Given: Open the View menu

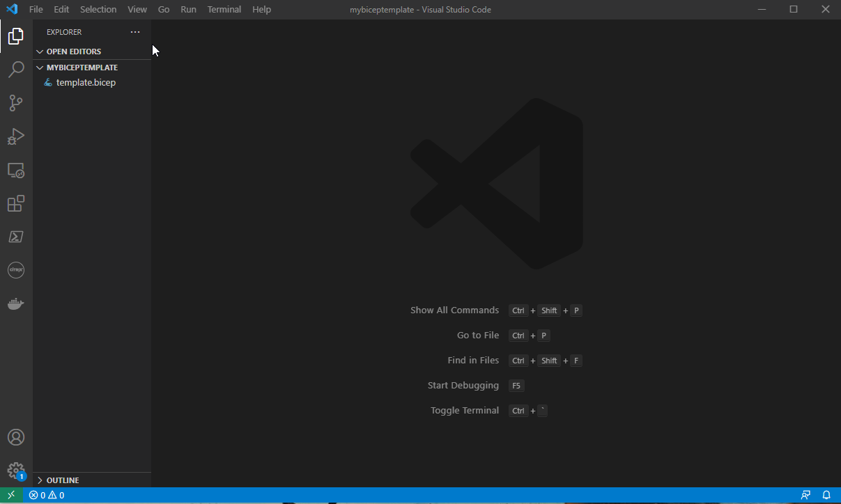Looking at the screenshot, I should (137, 10).
